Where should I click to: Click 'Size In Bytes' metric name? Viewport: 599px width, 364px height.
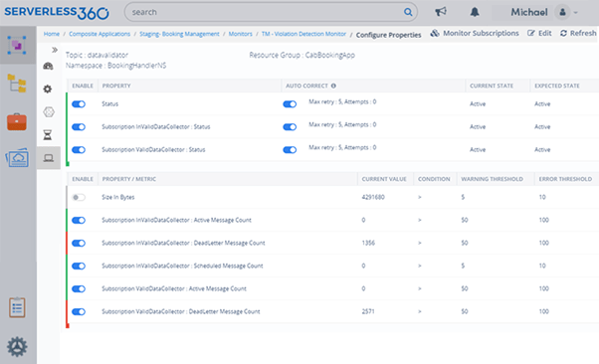click(x=118, y=197)
